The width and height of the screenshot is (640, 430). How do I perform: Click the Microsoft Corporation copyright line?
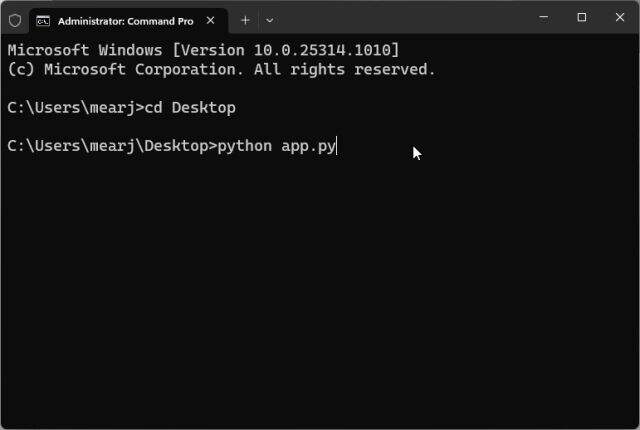pos(220,69)
